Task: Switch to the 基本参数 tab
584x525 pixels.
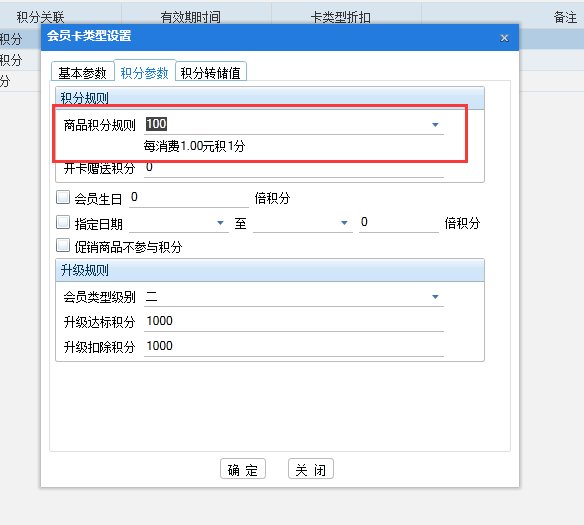Action: pyautogui.click(x=82, y=72)
